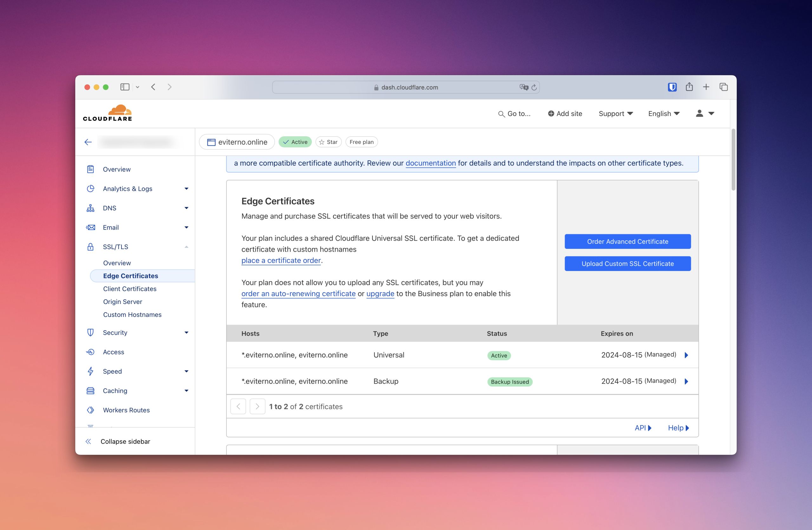Click the Safari forward arrow
Image resolution: width=812 pixels, height=530 pixels.
(170, 87)
